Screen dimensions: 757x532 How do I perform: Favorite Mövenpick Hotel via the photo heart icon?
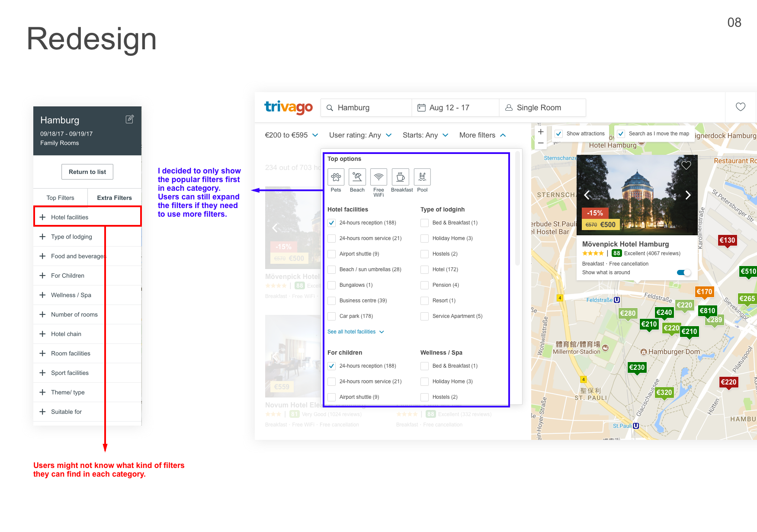click(686, 165)
